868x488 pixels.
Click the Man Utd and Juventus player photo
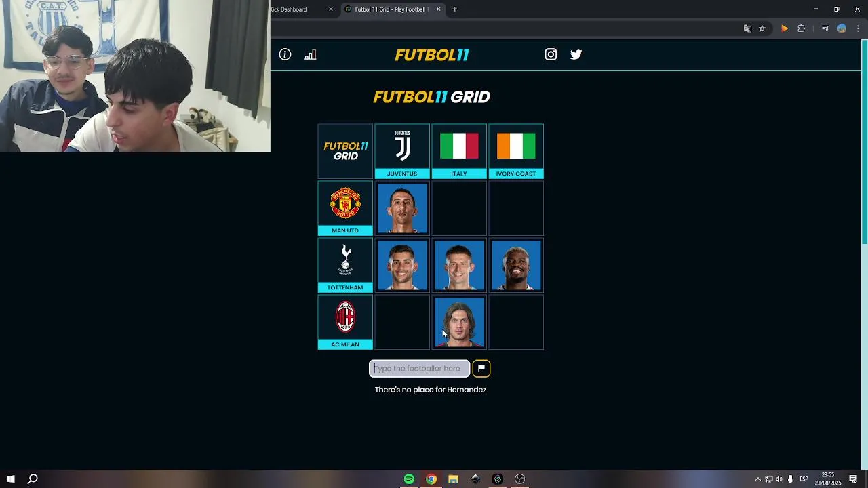[x=402, y=208]
